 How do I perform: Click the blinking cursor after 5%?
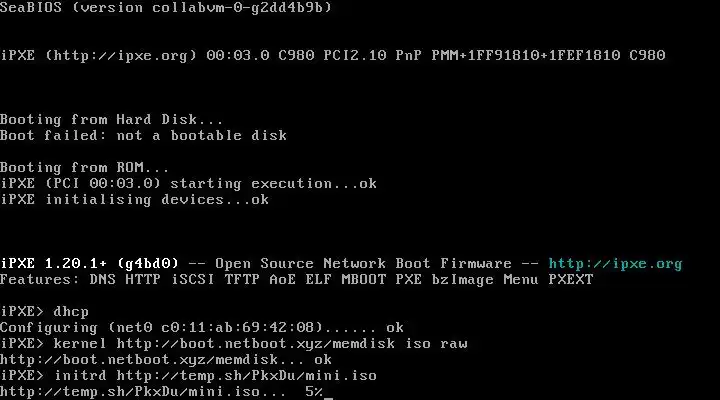coord(328,398)
